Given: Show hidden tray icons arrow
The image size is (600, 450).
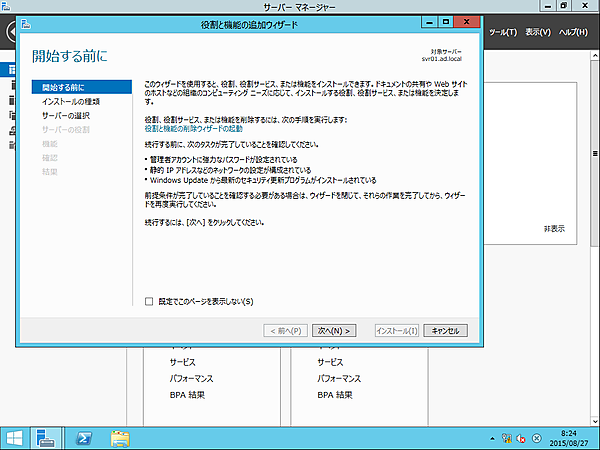Looking at the screenshot, I should [x=492, y=439].
